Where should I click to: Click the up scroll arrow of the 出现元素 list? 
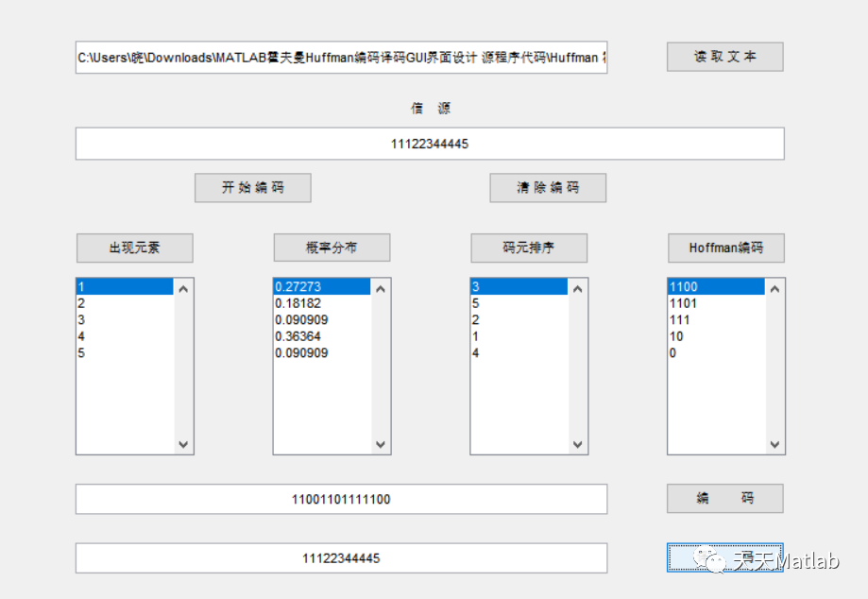tap(185, 285)
